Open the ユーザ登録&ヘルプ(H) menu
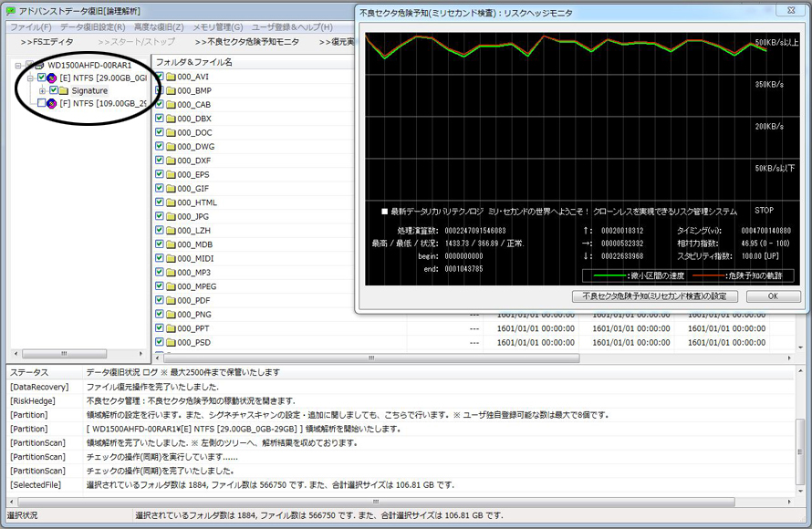812x529 pixels. 292,27
